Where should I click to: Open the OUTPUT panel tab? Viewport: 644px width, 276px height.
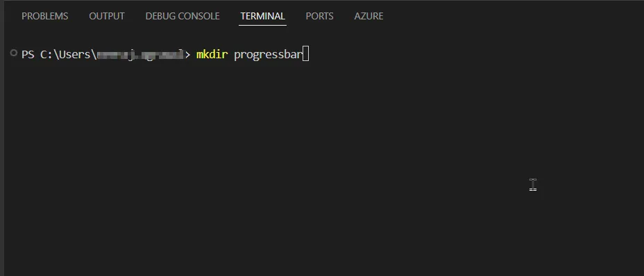point(107,16)
